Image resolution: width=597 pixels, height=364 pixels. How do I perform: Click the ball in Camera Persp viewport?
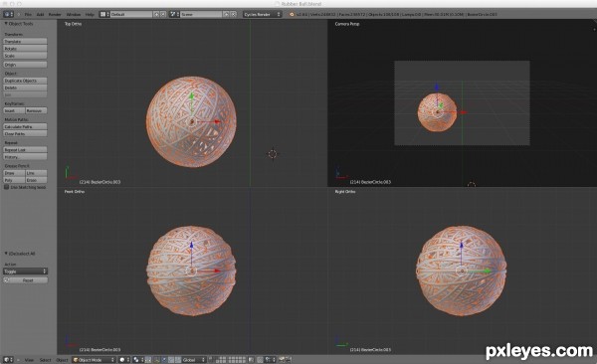437,112
